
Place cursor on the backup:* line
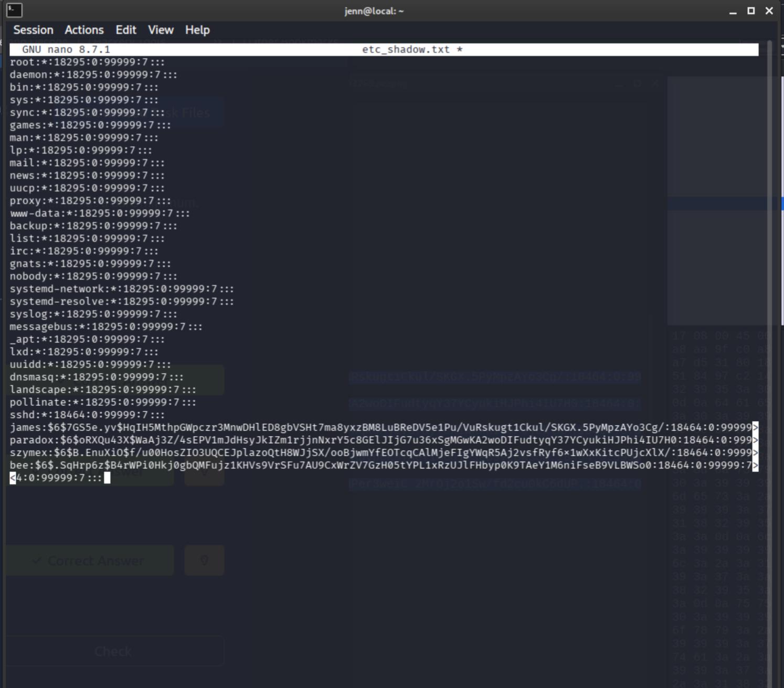click(x=93, y=225)
